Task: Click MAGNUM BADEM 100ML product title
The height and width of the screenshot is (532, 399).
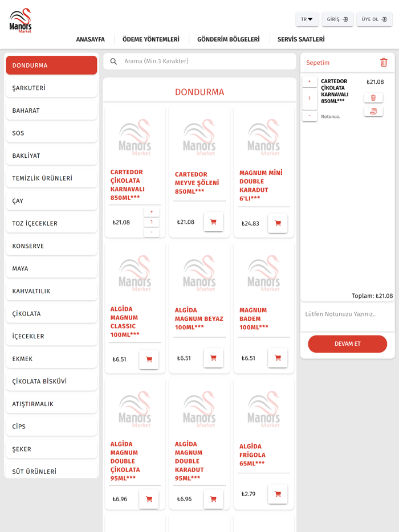Action: pos(254,318)
